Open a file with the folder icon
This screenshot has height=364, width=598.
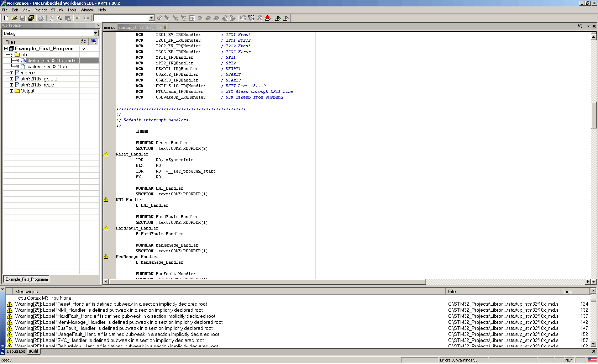(x=14, y=18)
